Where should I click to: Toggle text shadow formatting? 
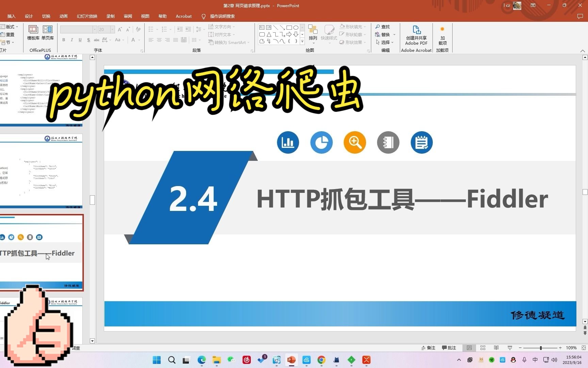(x=88, y=40)
